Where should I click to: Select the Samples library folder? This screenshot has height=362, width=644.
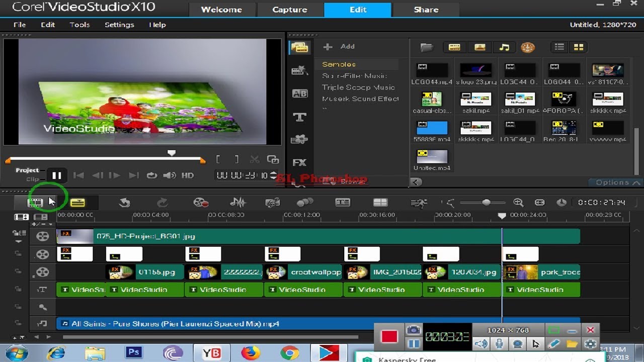[339, 64]
